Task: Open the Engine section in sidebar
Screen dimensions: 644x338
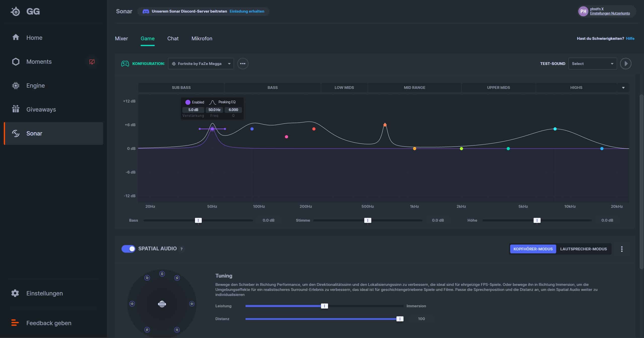Action: pyautogui.click(x=35, y=86)
